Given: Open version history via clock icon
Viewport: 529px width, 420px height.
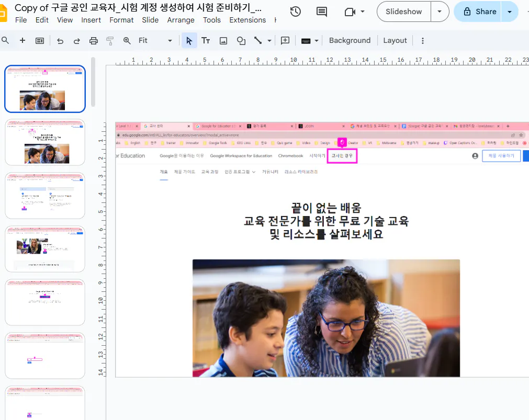Looking at the screenshot, I should tap(295, 11).
